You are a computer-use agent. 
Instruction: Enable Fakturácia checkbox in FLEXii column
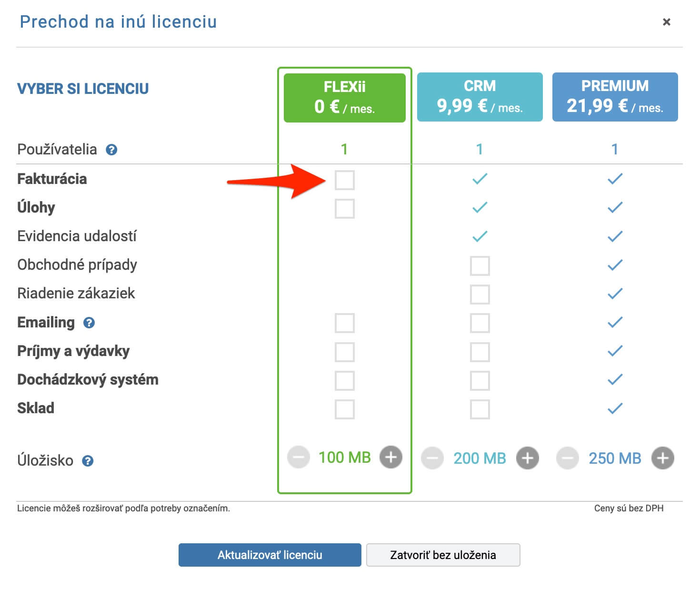345,180
